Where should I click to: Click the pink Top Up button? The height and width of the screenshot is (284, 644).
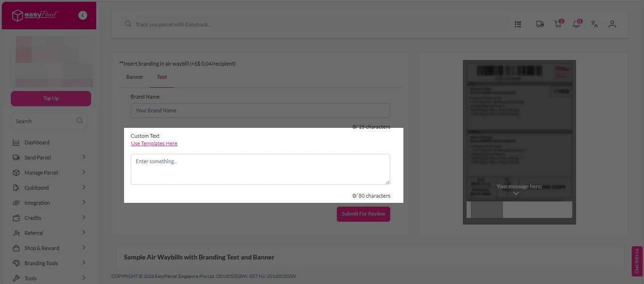[50, 98]
